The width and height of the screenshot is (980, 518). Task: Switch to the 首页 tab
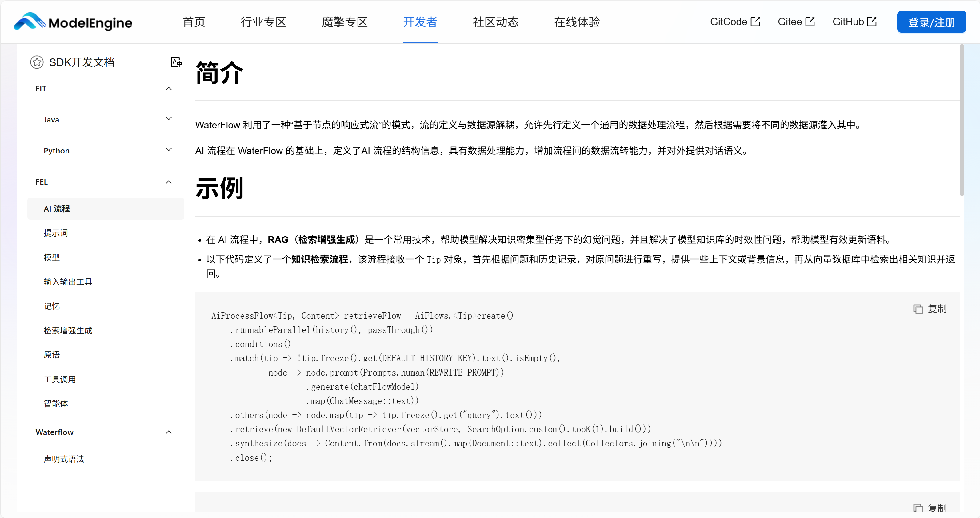click(194, 22)
